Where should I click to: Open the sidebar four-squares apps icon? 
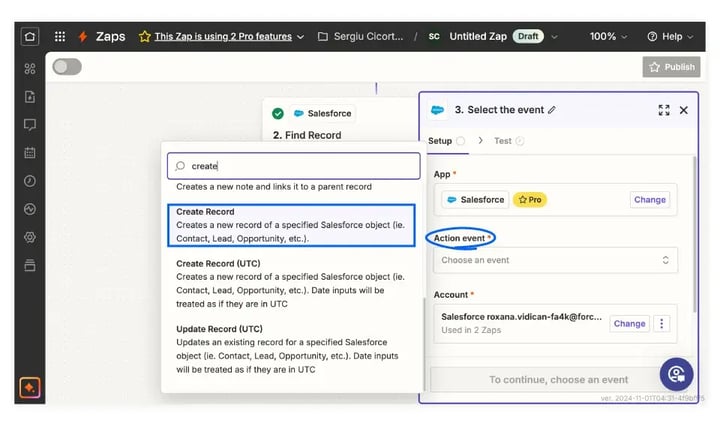[30, 69]
